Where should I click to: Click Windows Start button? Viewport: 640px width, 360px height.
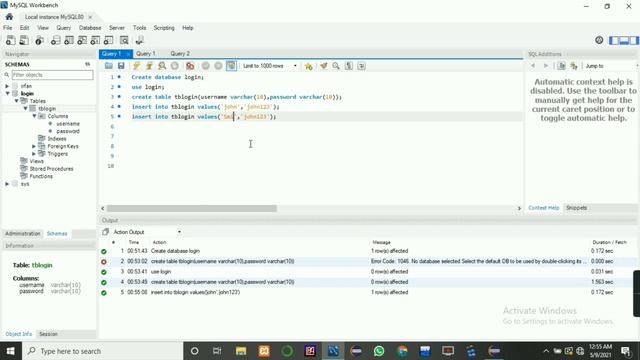[x=10, y=351]
